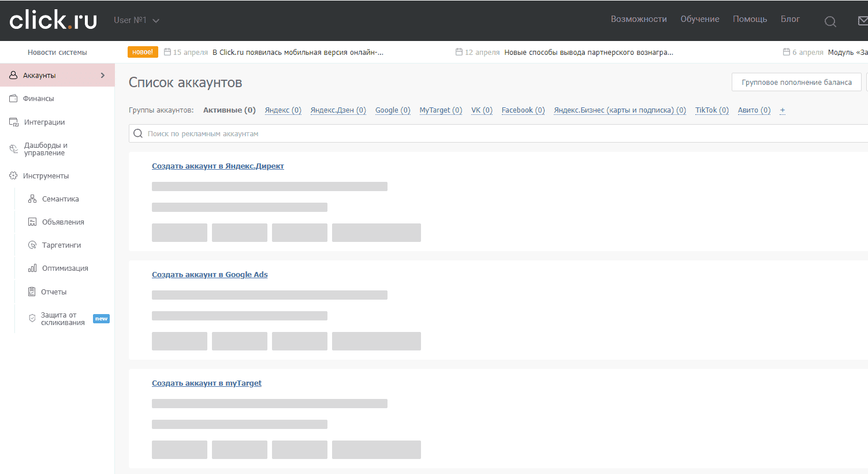
Task: Open Семантика tool in sidebar
Action: click(61, 199)
